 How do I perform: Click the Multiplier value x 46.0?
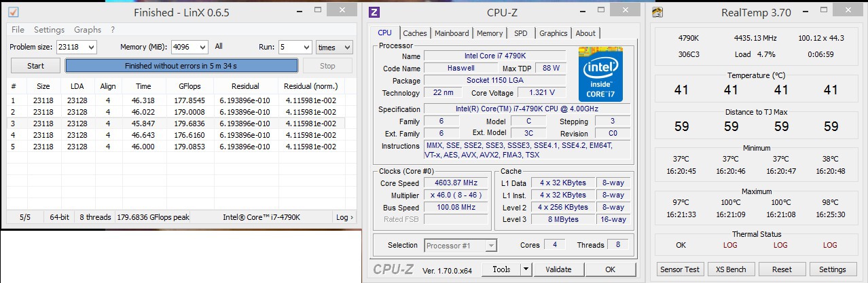click(x=456, y=195)
